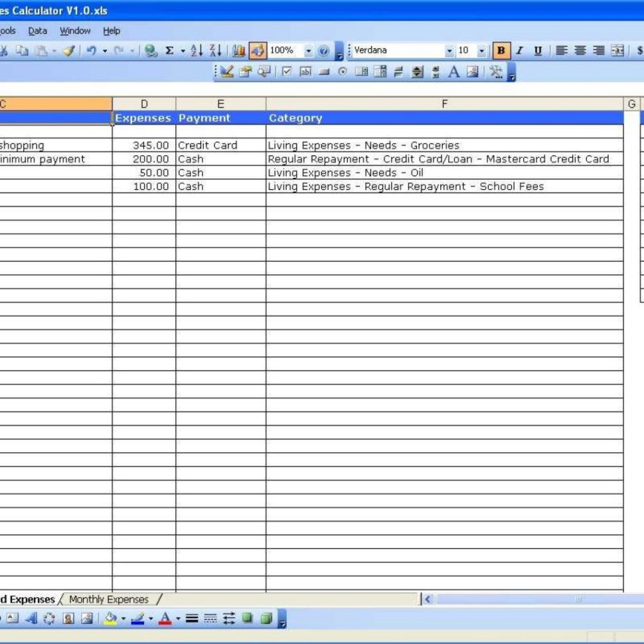
Task: Switch to the Monthly Expenses sheet
Action: tap(110, 600)
